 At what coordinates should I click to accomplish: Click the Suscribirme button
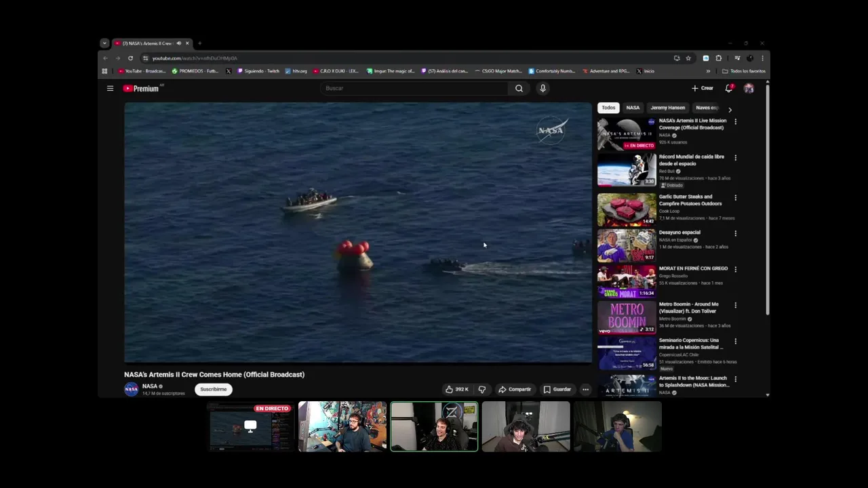point(214,389)
